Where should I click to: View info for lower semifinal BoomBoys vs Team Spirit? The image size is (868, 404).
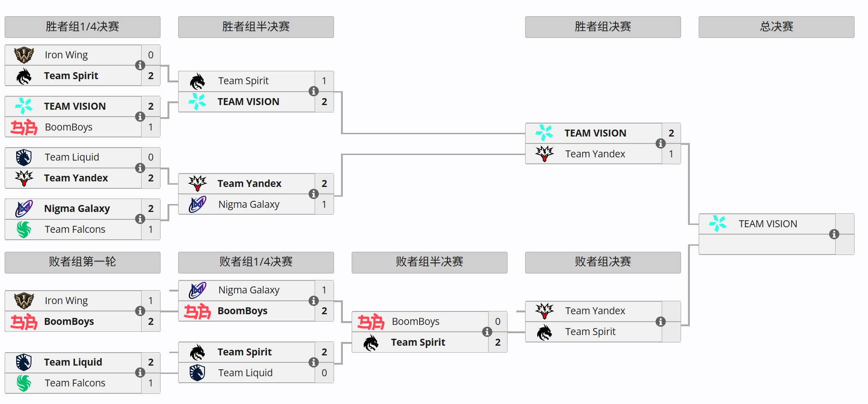(x=487, y=332)
